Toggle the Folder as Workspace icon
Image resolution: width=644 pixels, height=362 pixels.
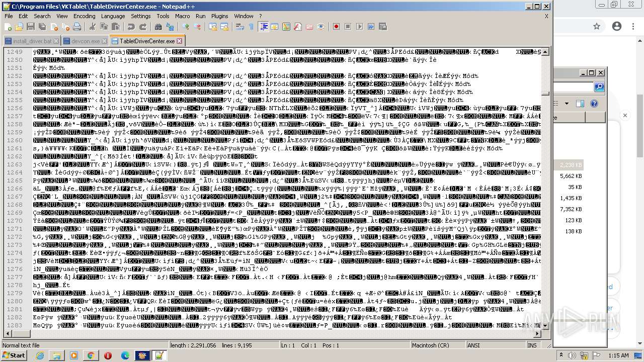tap(309, 27)
